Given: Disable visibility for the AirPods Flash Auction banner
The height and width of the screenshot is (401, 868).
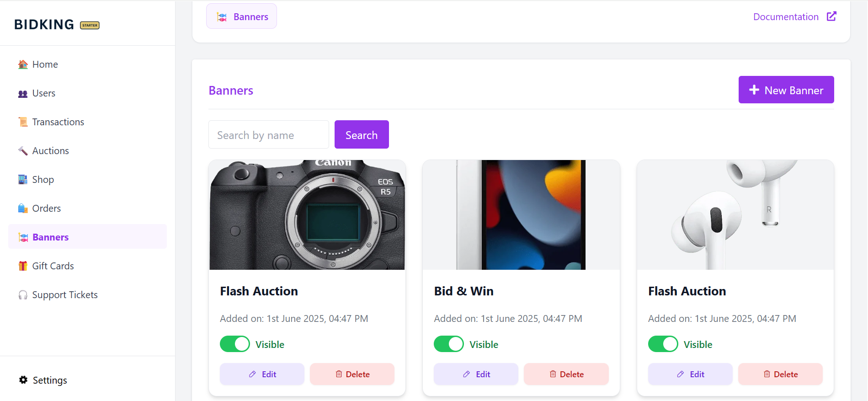Looking at the screenshot, I should (x=663, y=344).
